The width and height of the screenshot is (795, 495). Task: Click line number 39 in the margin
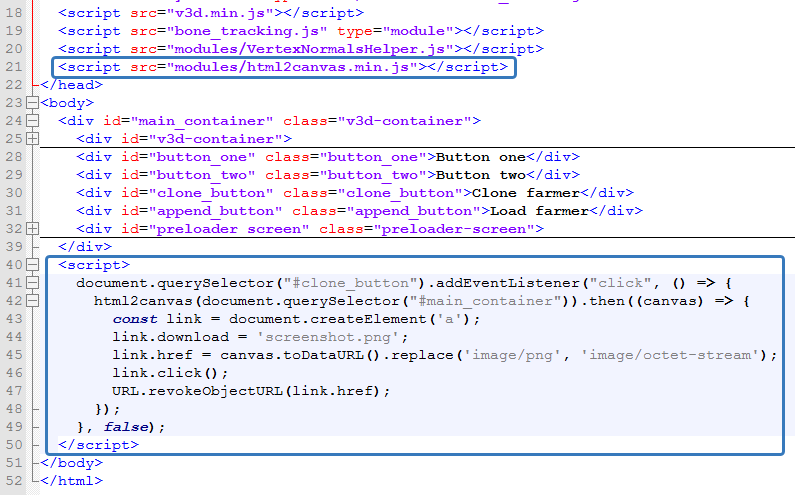click(14, 246)
